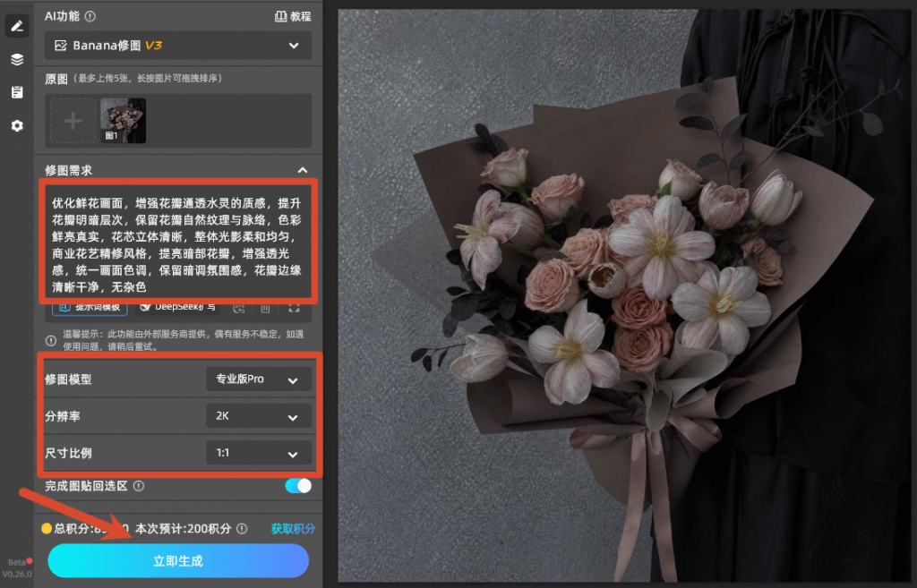Click the prompt history icon under the text box

(238, 308)
